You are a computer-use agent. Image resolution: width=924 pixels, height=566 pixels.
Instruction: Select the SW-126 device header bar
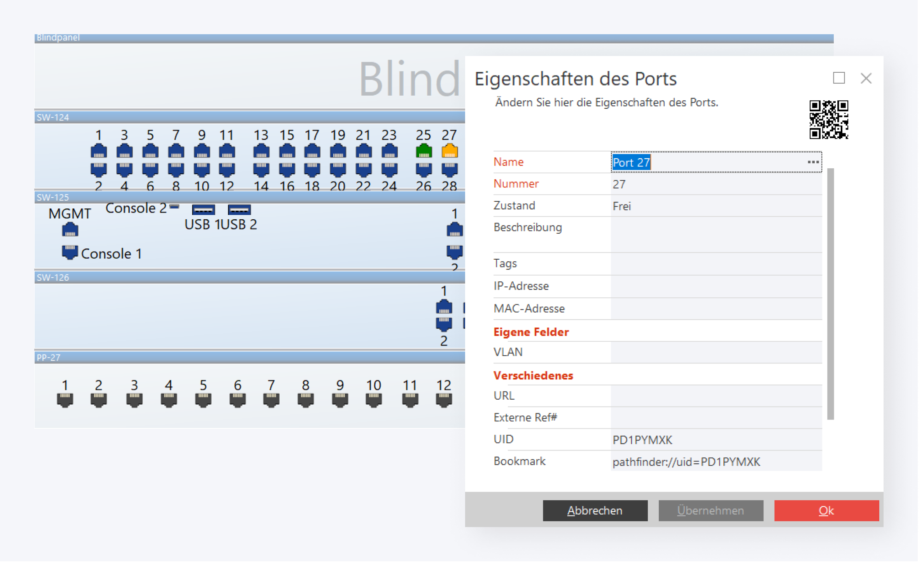pos(249,278)
